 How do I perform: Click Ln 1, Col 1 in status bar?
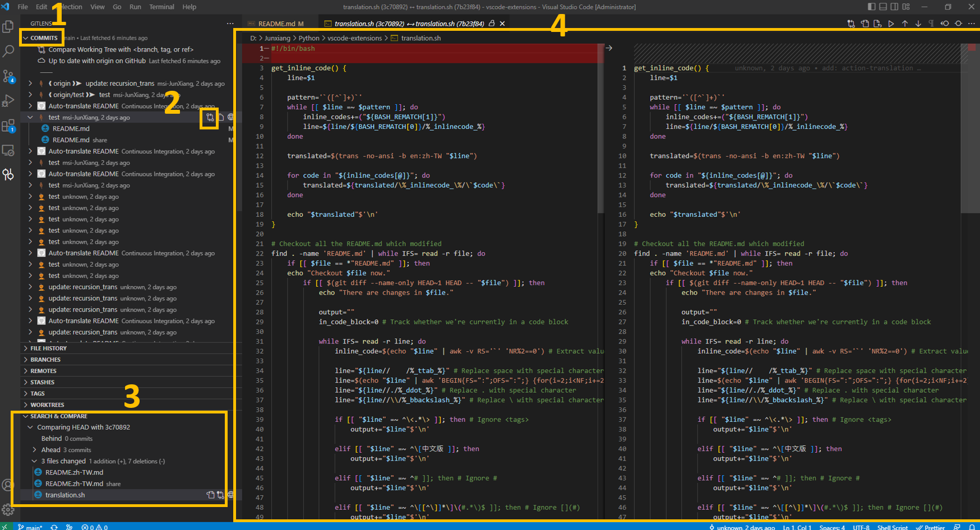click(797, 527)
